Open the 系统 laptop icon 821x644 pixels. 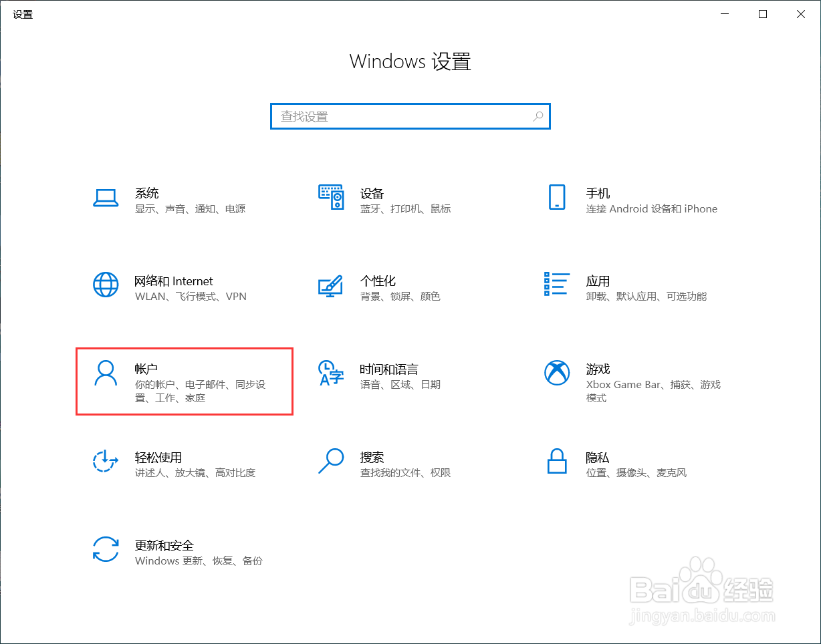[106, 197]
